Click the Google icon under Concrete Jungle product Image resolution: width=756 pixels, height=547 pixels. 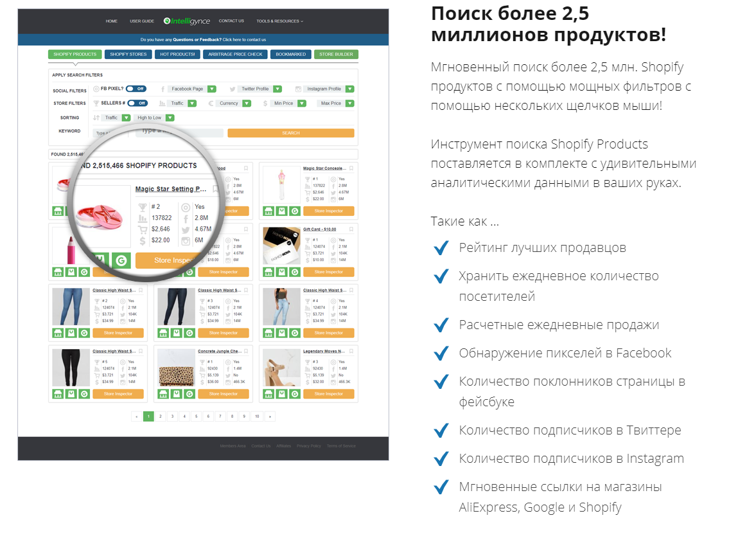(189, 394)
